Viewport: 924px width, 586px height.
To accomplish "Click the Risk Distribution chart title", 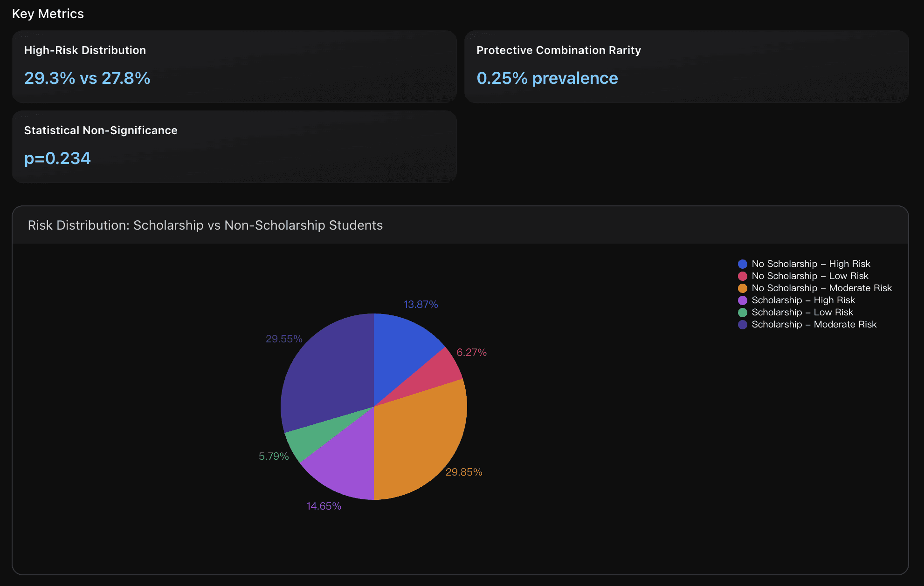I will coord(206,225).
